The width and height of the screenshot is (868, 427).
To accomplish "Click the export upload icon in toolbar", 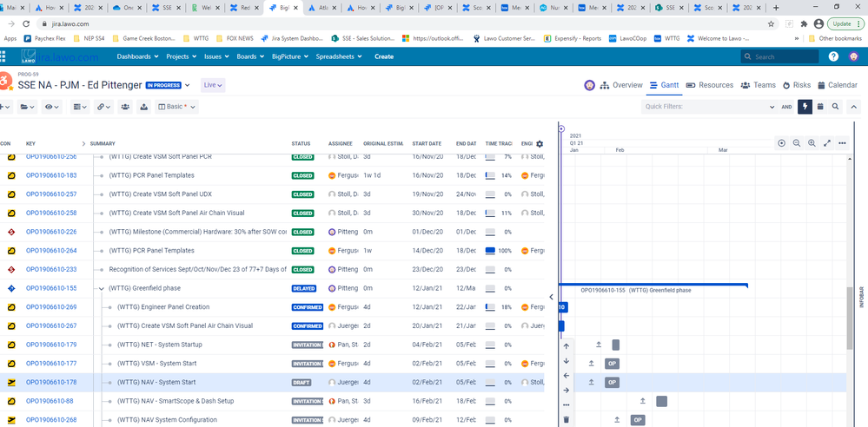I will 144,107.
